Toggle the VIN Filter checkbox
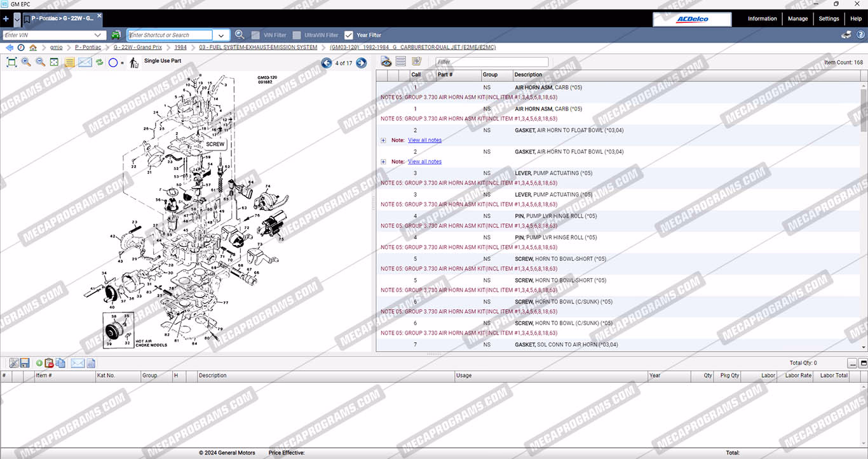 (x=255, y=35)
